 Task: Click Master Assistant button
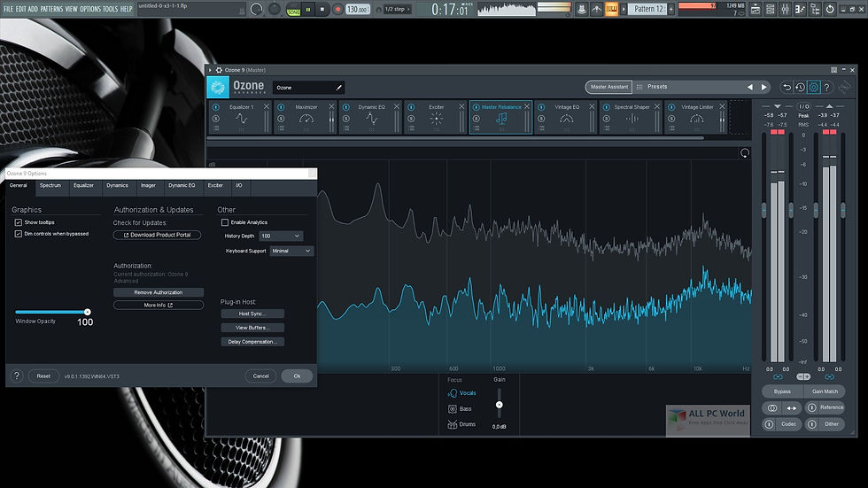pos(609,87)
